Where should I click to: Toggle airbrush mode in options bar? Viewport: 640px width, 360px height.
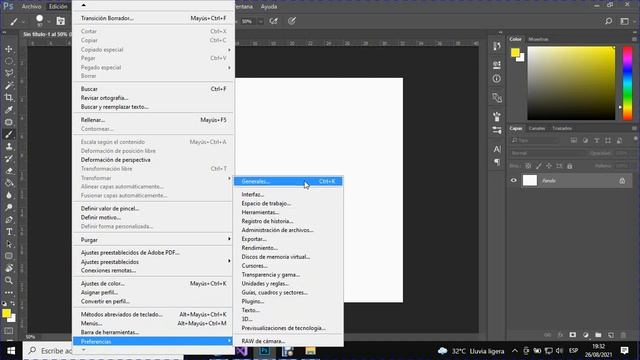273,21
